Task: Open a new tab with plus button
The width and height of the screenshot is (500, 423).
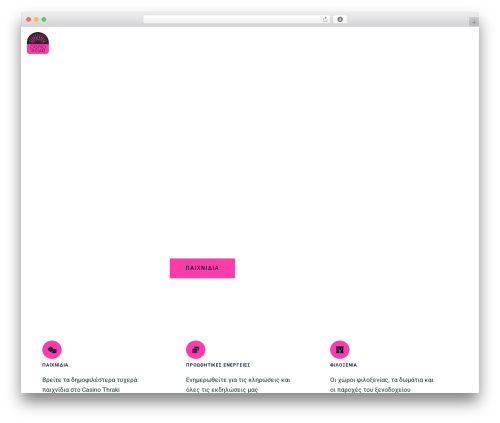Action: click(x=474, y=22)
